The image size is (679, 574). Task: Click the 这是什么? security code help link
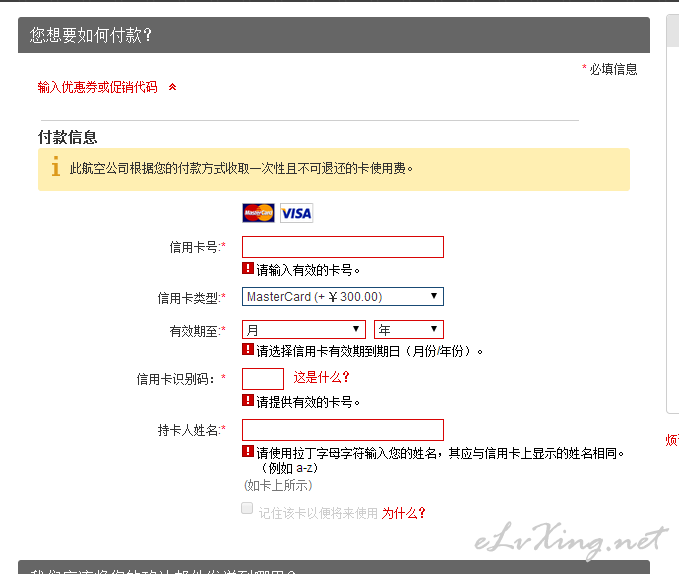tap(321, 377)
